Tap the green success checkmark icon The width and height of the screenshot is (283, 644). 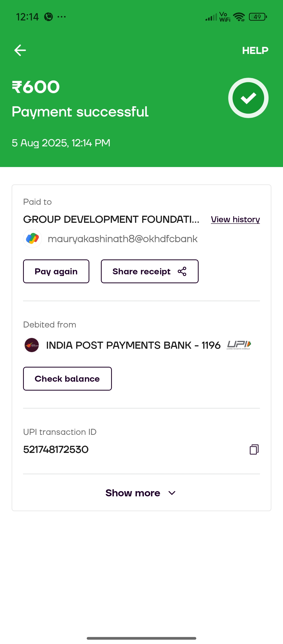248,98
